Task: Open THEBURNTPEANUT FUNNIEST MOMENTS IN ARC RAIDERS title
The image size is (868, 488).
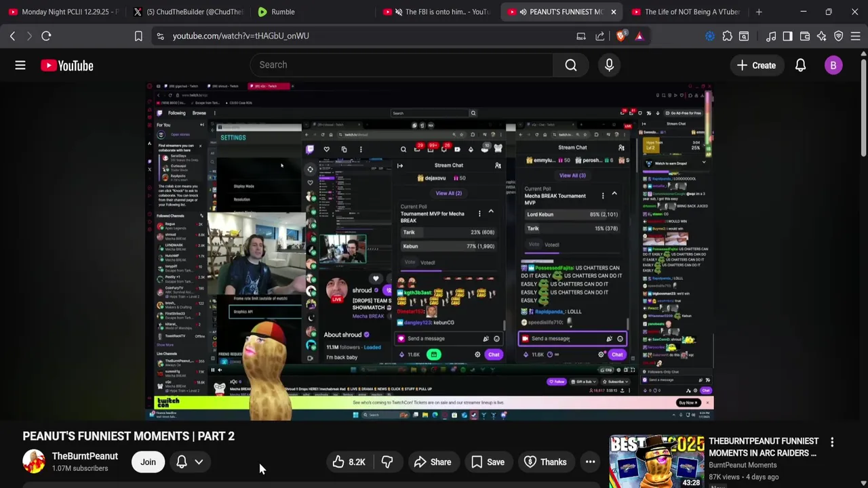Action: 763,447
